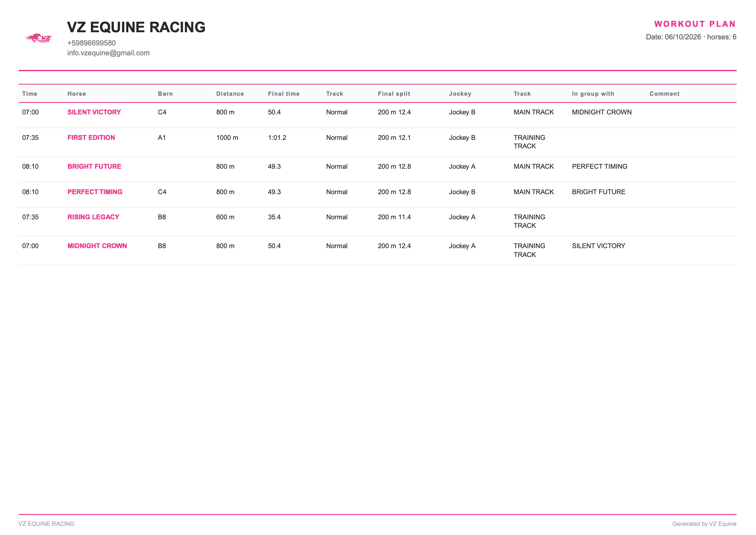This screenshot has height=535, width=756.
Task: Click the Final split column header
Action: tap(394, 94)
